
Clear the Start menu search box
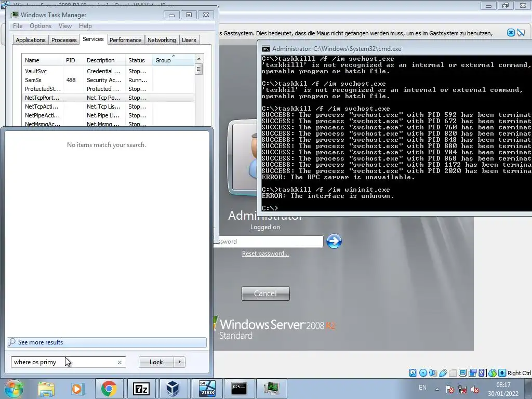tap(119, 362)
